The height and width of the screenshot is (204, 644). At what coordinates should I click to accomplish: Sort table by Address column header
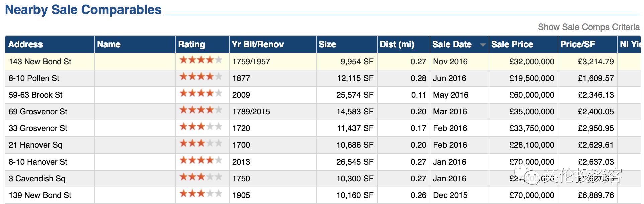pyautogui.click(x=26, y=44)
